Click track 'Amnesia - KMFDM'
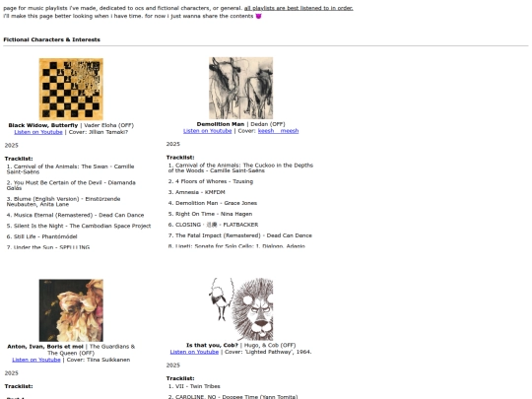532x399 pixels. coord(197,192)
